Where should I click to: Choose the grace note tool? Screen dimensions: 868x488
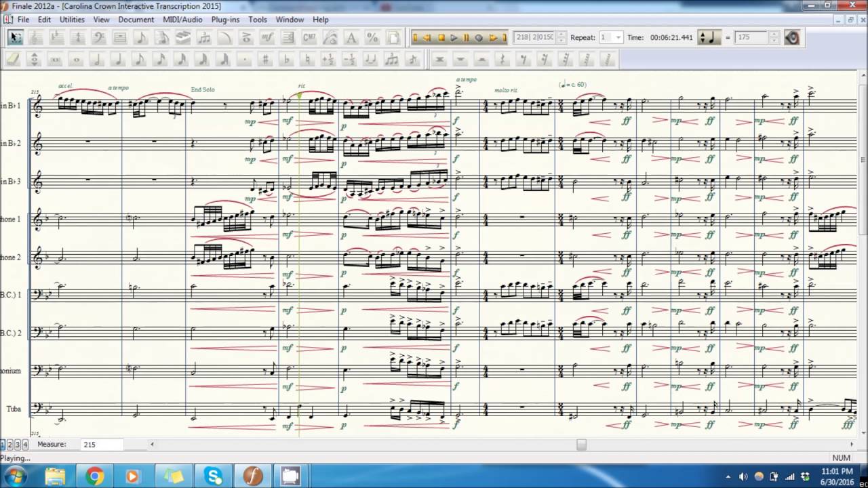click(x=413, y=60)
